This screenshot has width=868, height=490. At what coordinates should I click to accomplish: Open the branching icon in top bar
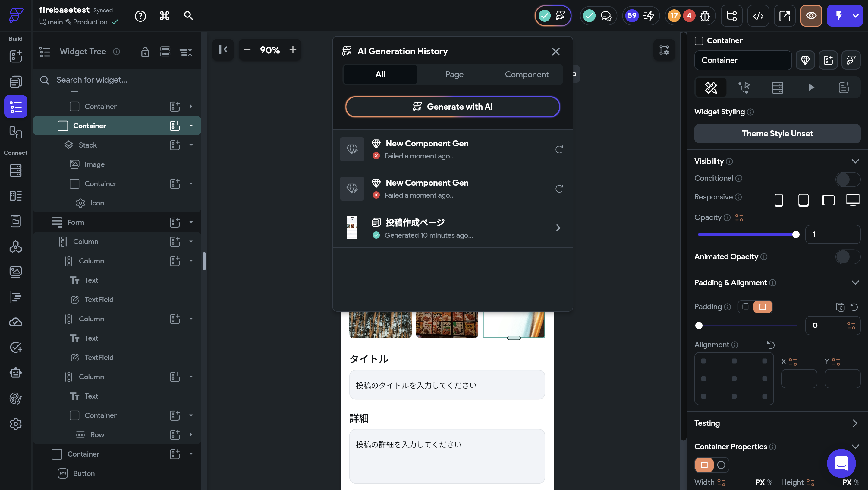tap(731, 16)
